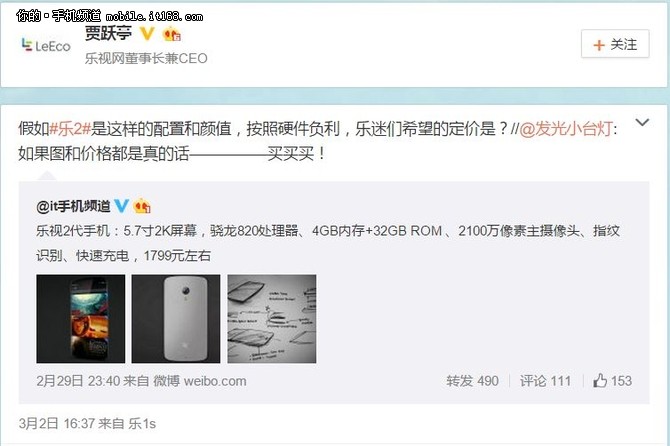This screenshot has height=446, width=670.
Task: Click the LeEco avatar logo
Action: point(46,45)
